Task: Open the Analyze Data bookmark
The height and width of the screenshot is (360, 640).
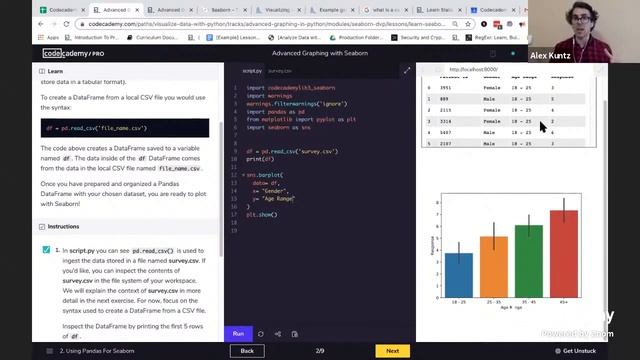Action: (x=295, y=38)
